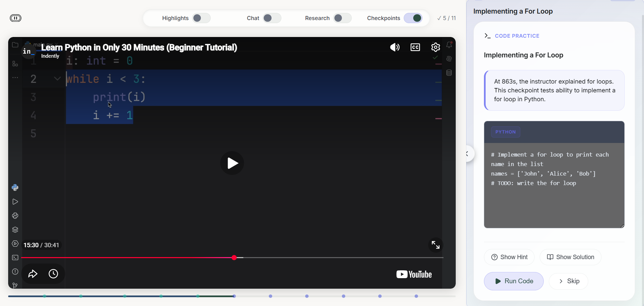Collapse the while loop fold arrow

pyautogui.click(x=57, y=79)
